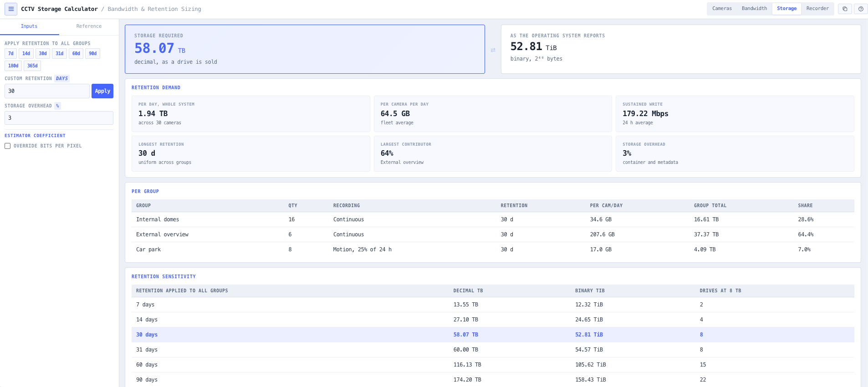Open the Recorder tab
The width and height of the screenshot is (868, 387).
pyautogui.click(x=817, y=9)
